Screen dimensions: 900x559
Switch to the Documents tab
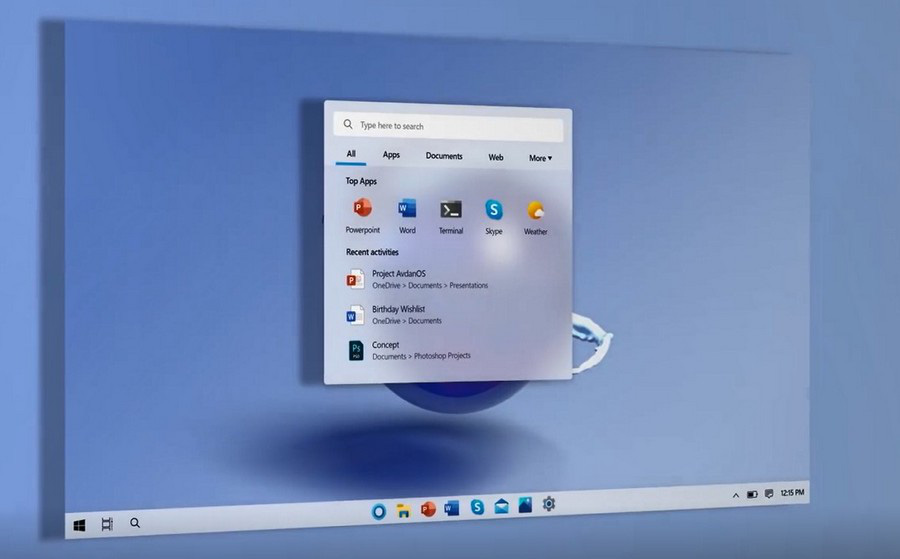[444, 156]
